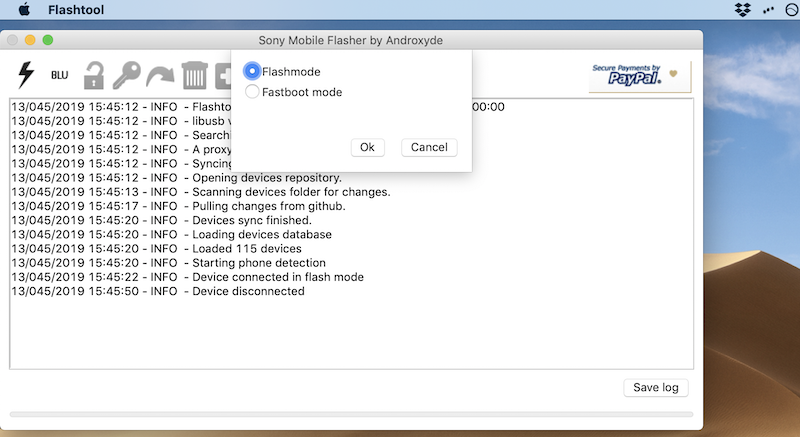This screenshot has width=800, height=437.
Task: Click the progress bar at the bottom
Action: point(351,413)
